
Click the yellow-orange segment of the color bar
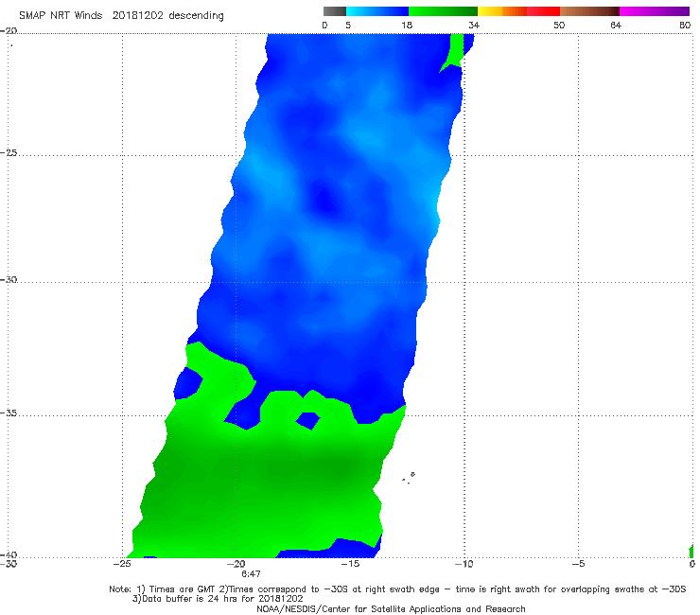501,11
